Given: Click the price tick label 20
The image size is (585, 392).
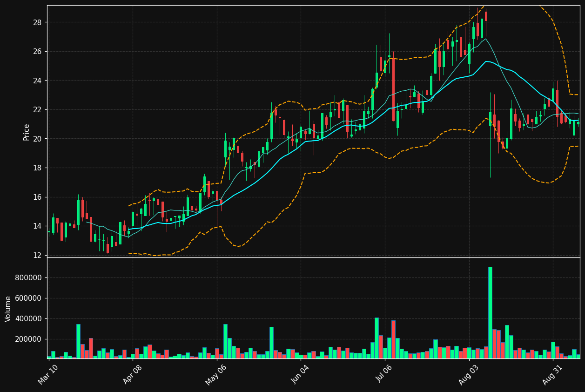Looking at the screenshot, I should pos(38,139).
